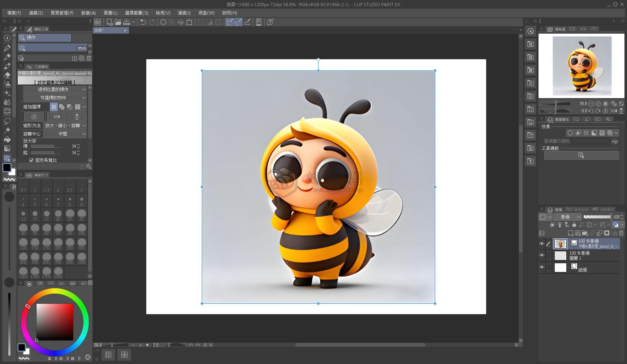The width and height of the screenshot is (627, 364).
Task: Select the Lasso selection tool
Action: (x=7, y=121)
